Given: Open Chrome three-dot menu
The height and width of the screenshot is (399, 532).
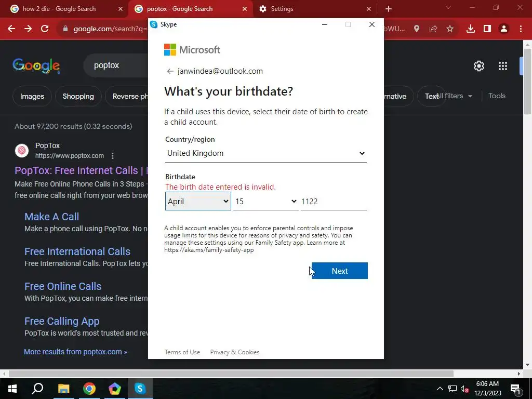Looking at the screenshot, I should (x=521, y=29).
